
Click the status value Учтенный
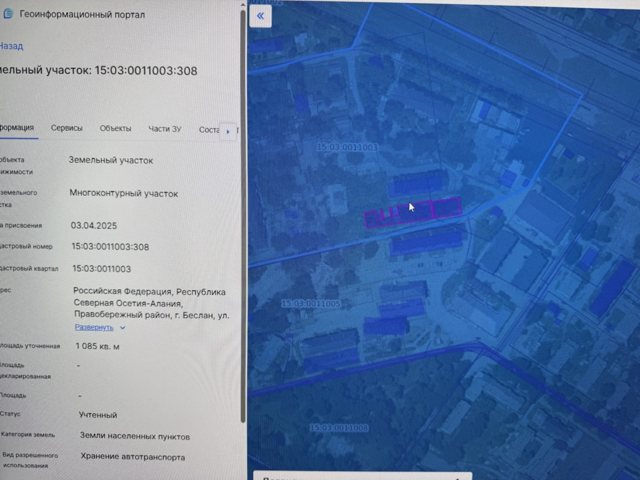(98, 415)
